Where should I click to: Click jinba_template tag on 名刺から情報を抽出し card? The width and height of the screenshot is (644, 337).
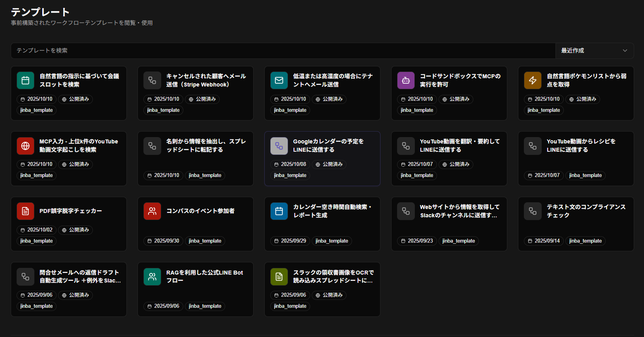205,175
